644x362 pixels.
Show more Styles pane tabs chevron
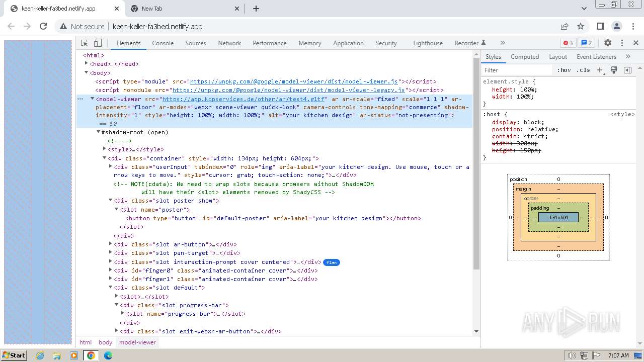click(x=628, y=57)
